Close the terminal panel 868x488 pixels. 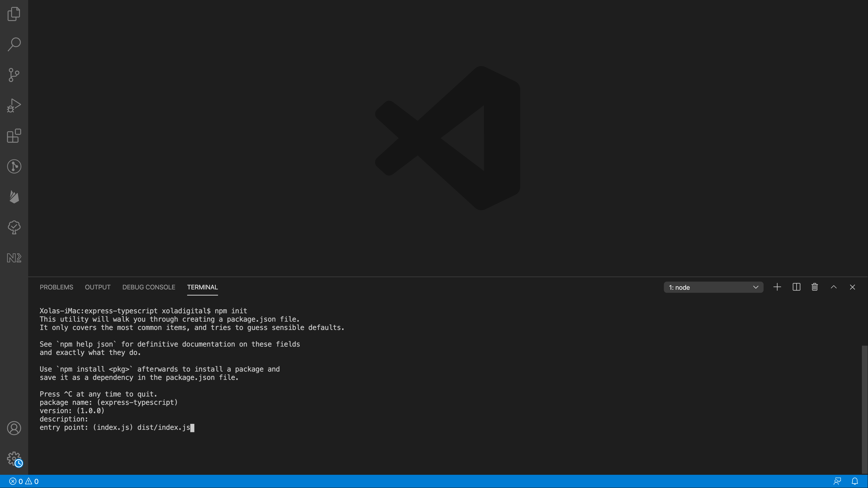852,287
